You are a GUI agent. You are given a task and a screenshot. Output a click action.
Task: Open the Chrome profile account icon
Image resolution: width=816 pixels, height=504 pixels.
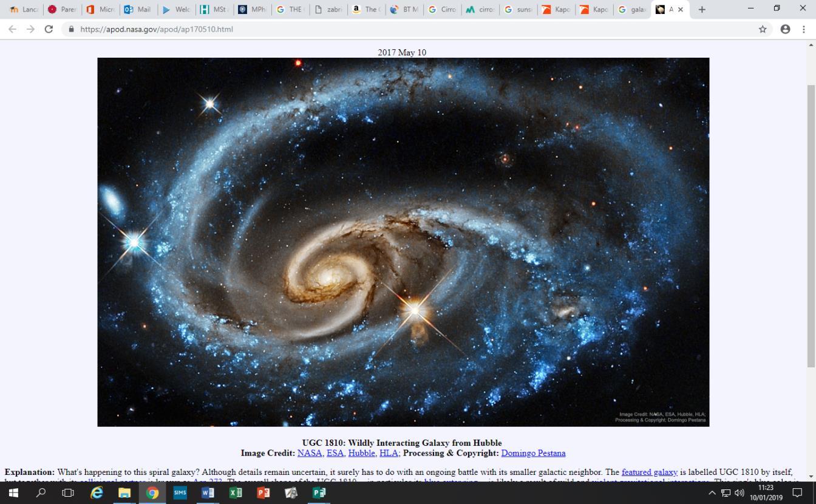click(x=785, y=29)
